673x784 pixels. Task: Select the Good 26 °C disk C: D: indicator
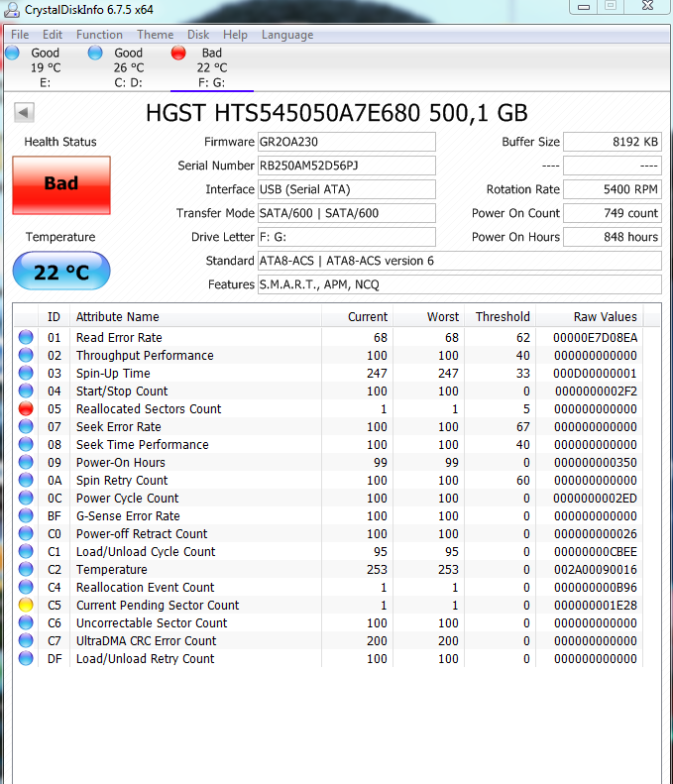pyautogui.click(x=119, y=67)
